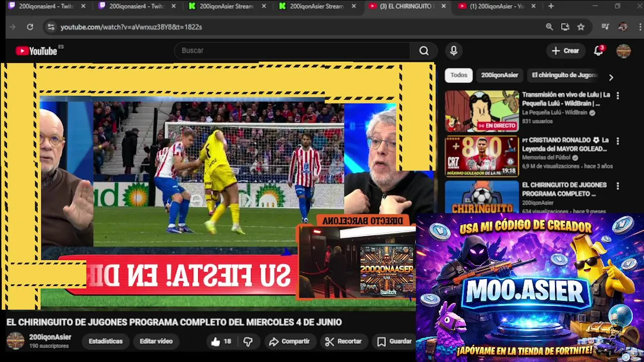
Task: Click the Memorias del Fútbol channel name
Action: tap(547, 158)
